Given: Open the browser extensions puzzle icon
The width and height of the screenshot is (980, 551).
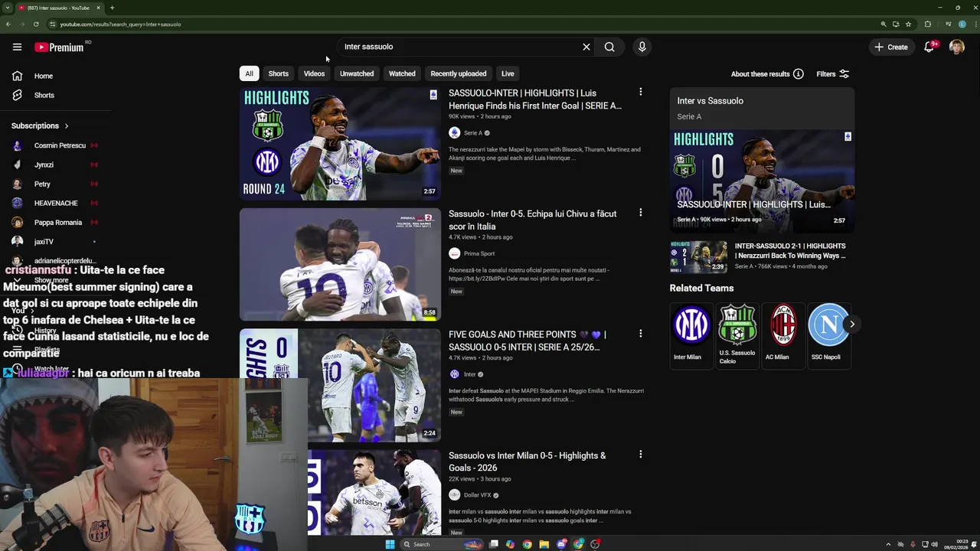Looking at the screenshot, I should point(928,24).
